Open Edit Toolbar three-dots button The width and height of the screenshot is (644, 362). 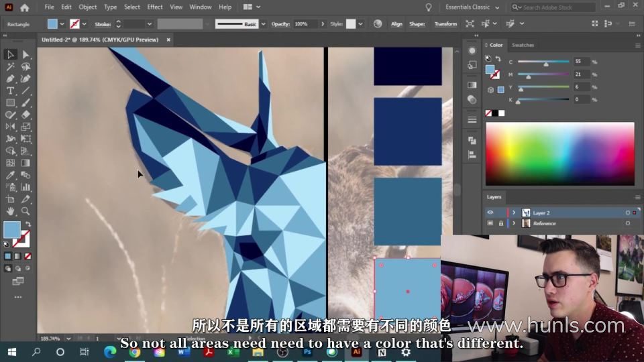18,297
